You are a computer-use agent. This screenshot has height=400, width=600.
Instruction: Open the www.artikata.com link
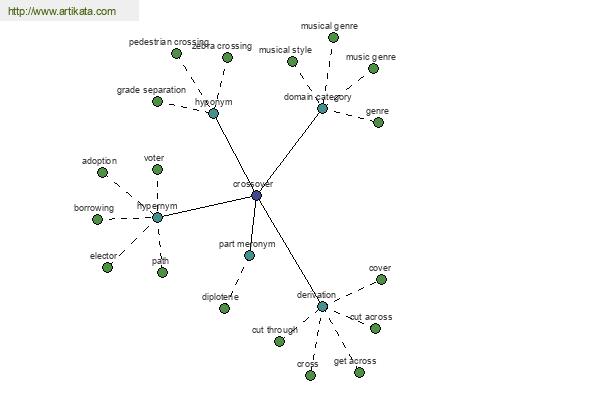62,11
